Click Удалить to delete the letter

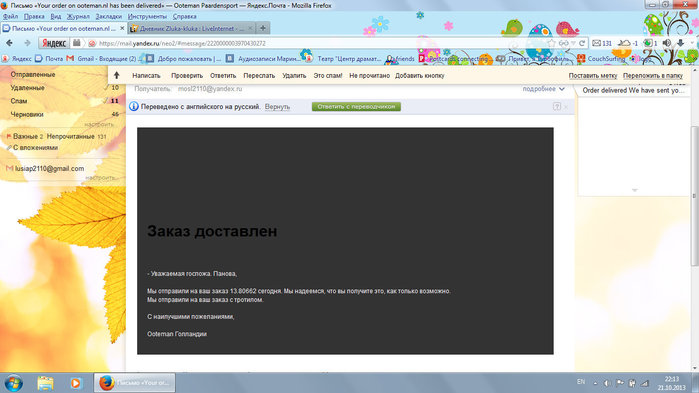pyautogui.click(x=294, y=76)
